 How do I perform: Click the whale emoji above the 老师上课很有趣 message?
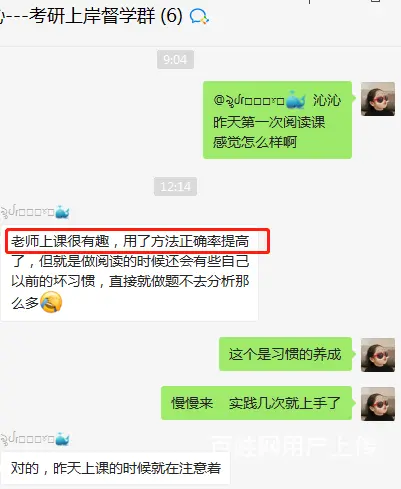click(62, 212)
